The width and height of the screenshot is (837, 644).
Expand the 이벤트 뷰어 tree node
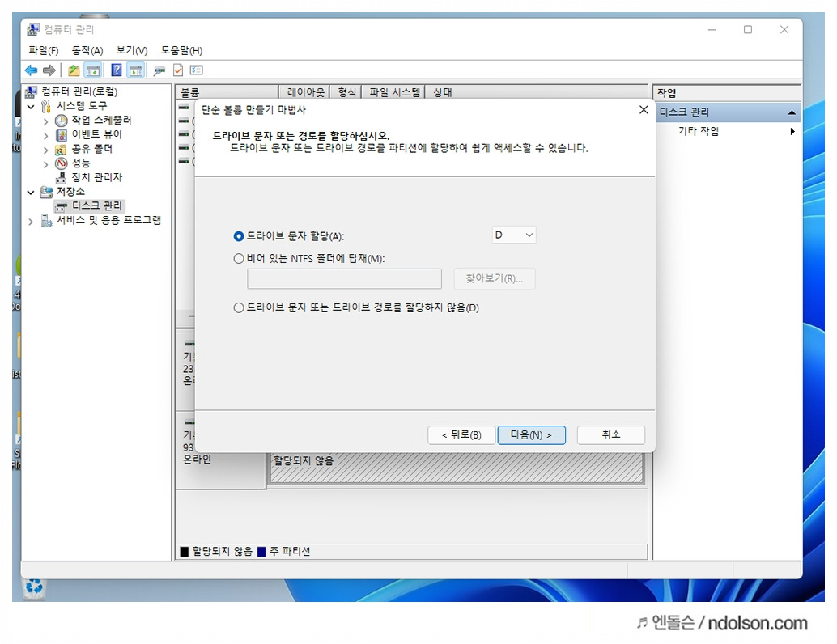point(46,136)
